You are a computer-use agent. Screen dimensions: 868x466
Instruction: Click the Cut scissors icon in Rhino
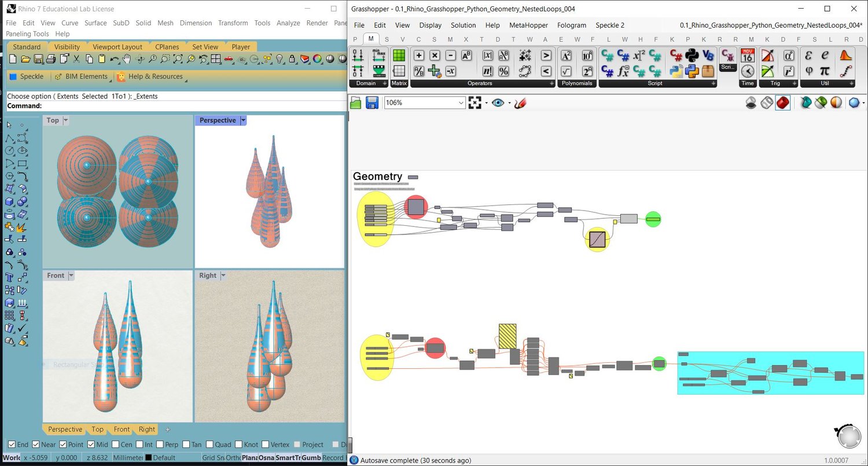click(x=77, y=59)
